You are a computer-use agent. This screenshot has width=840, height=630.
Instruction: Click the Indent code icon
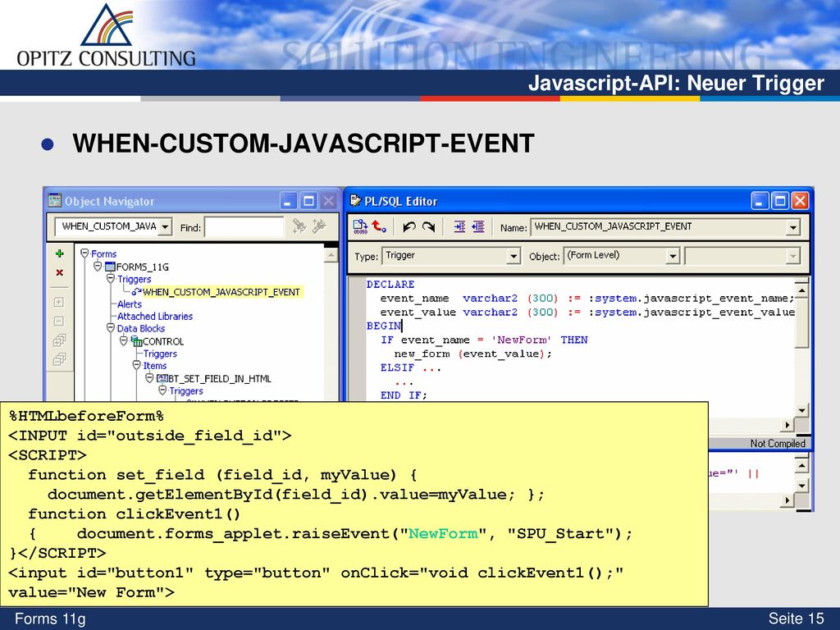click(459, 227)
